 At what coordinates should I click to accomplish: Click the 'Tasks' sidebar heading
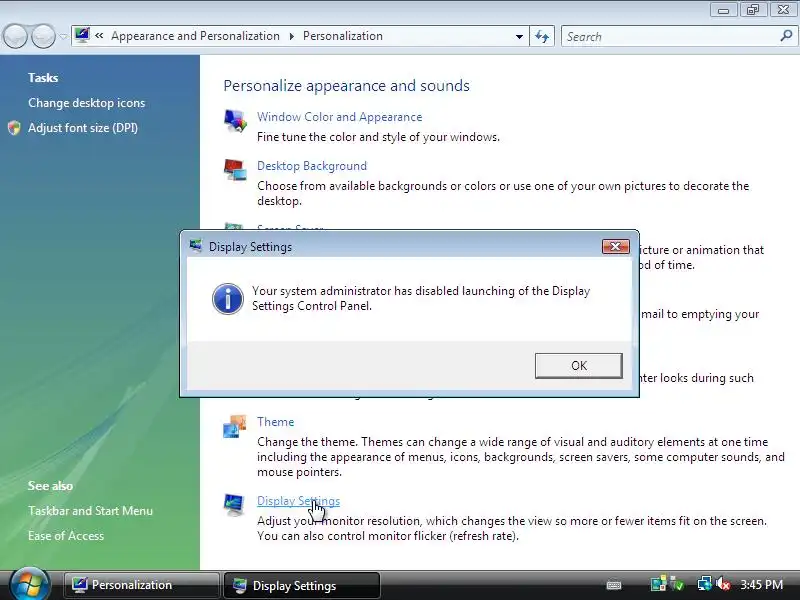(43, 78)
